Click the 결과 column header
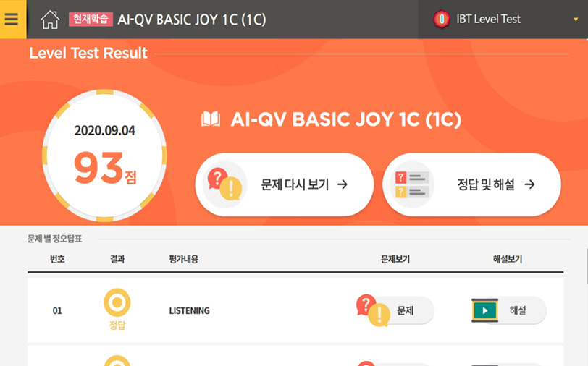 (117, 259)
